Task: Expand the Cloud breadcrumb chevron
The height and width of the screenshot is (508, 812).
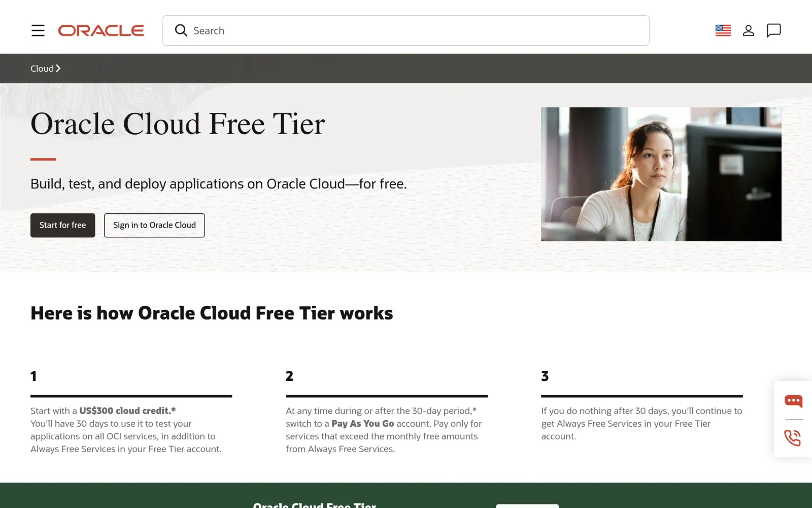Action: (58, 68)
